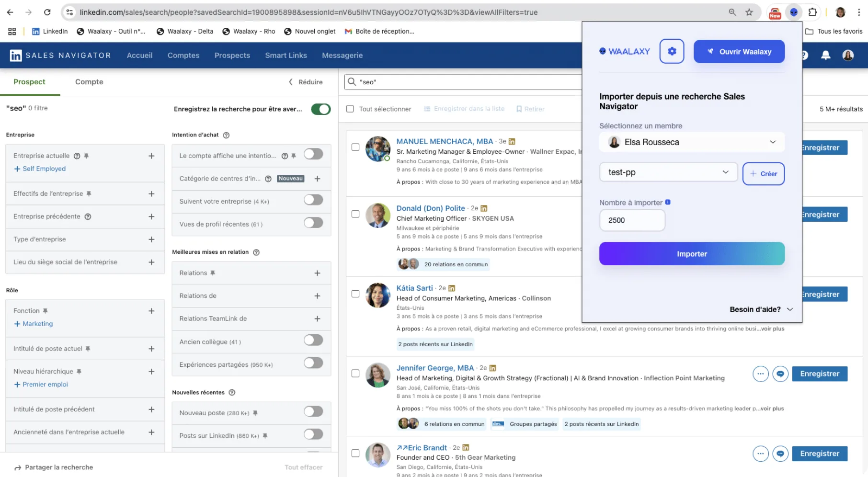Open Sales Navigator profile avatar menu
Screen dimensions: 868x477
pyautogui.click(x=848, y=56)
